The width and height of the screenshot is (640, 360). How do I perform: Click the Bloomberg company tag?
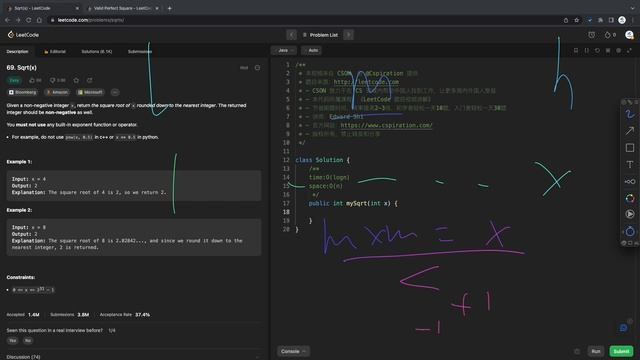tap(23, 92)
